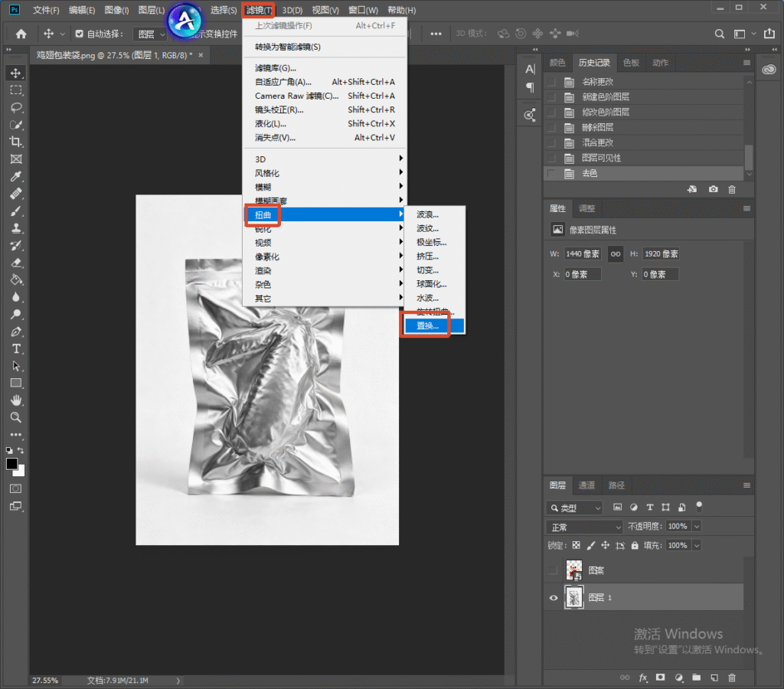Choose 滤镜库(G)... from Filter menu
Image resolution: width=784 pixels, height=689 pixels.
click(x=325, y=68)
